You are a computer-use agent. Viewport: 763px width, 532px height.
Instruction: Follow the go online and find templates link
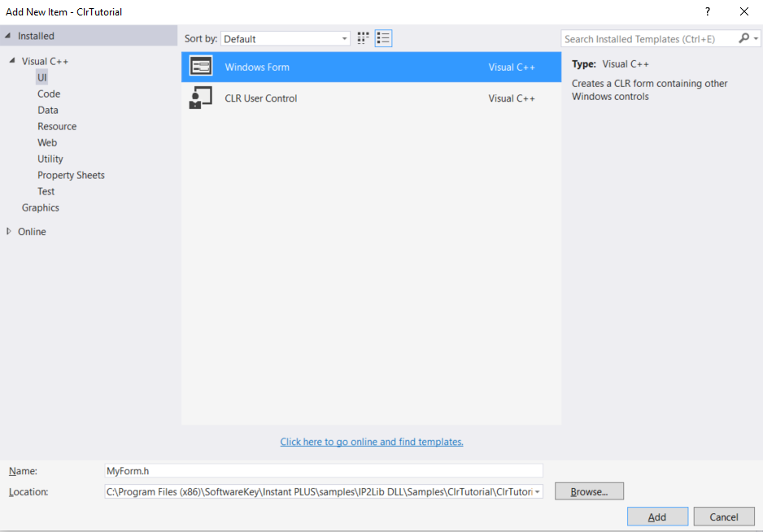click(x=372, y=442)
